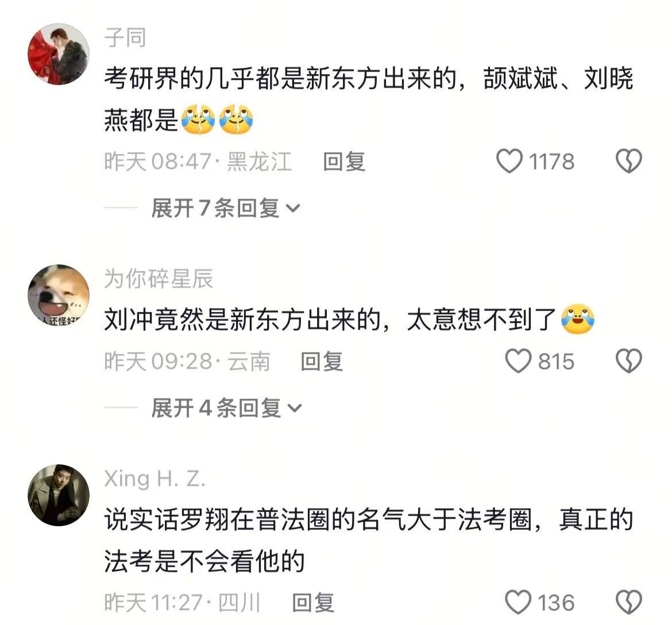
Task: Dislike Xing H. Z.'s comment broken heart
Action: tap(629, 602)
